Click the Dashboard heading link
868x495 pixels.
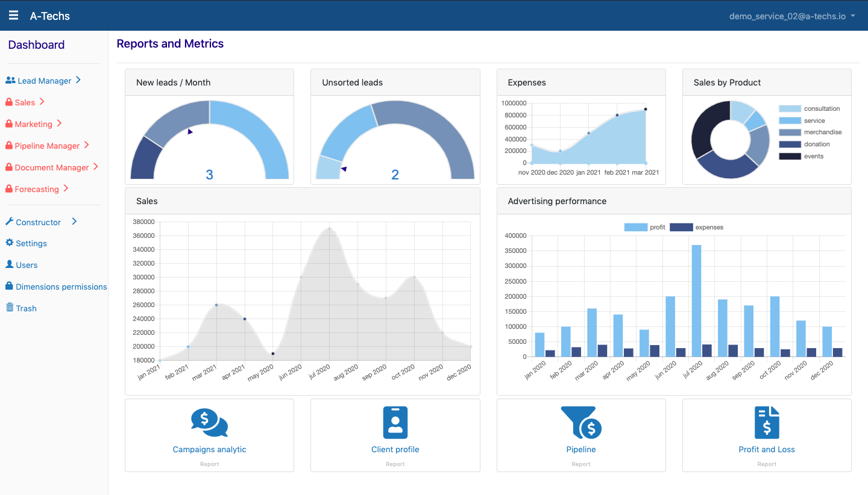(x=36, y=45)
